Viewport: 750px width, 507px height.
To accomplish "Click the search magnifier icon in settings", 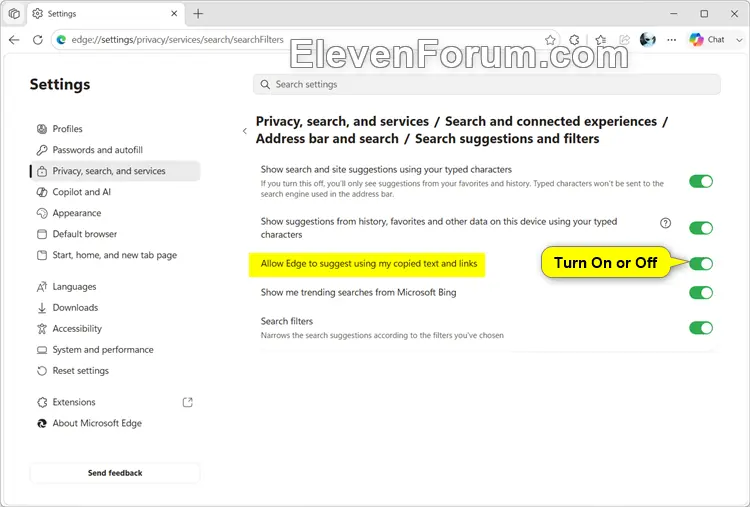I will click(x=265, y=85).
